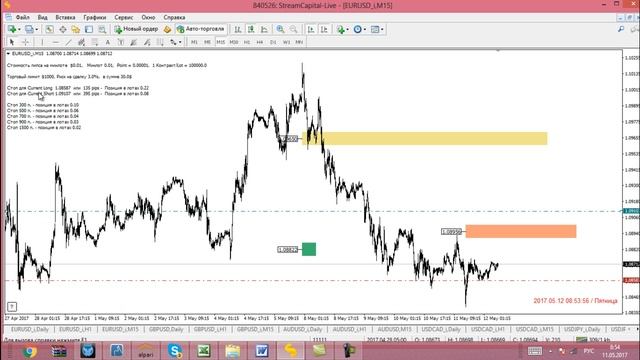
Task: Open the New Chart tool
Action: coord(12,29)
